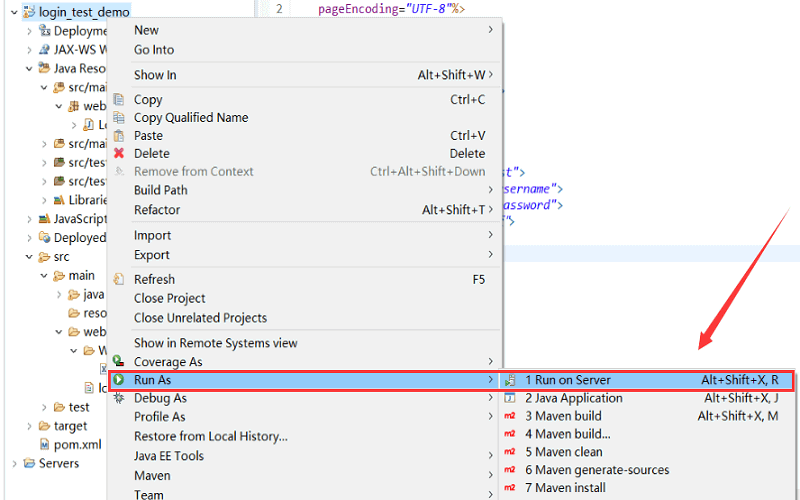Image resolution: width=800 pixels, height=500 pixels.
Task: Click pageEncoding text in editor line 2
Action: [357, 9]
